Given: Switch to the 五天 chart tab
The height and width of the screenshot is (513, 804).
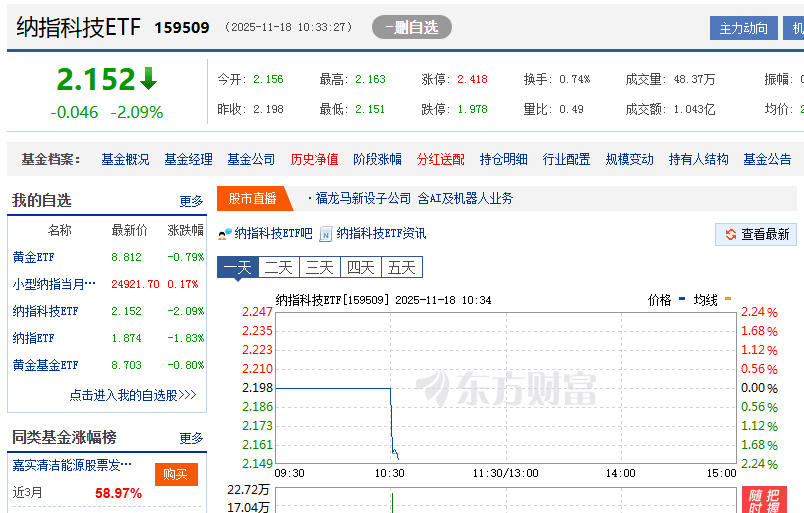Looking at the screenshot, I should click(x=402, y=267).
